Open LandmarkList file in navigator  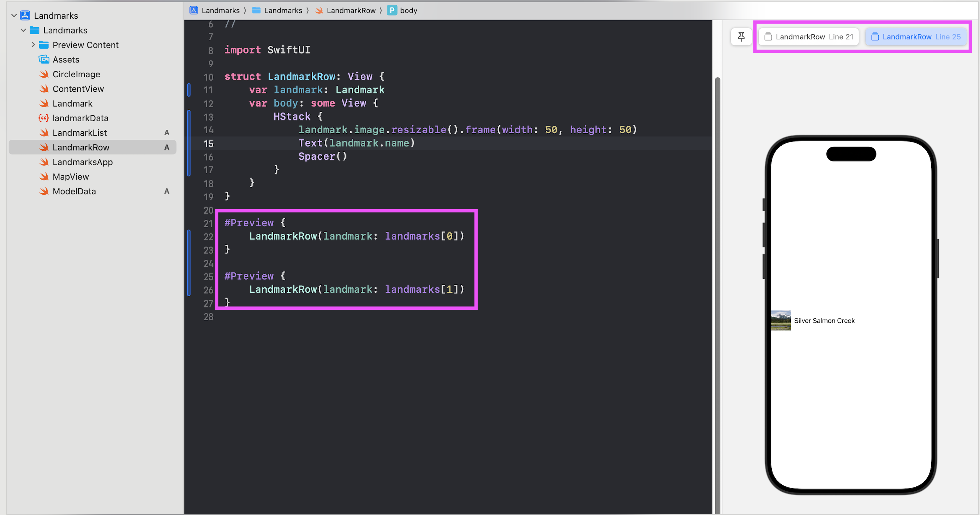pyautogui.click(x=79, y=133)
